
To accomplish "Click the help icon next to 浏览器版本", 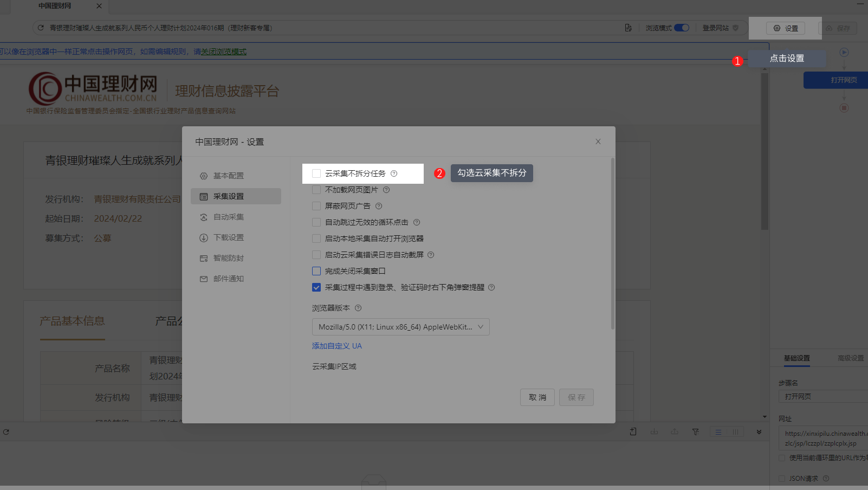I will pyautogui.click(x=358, y=308).
